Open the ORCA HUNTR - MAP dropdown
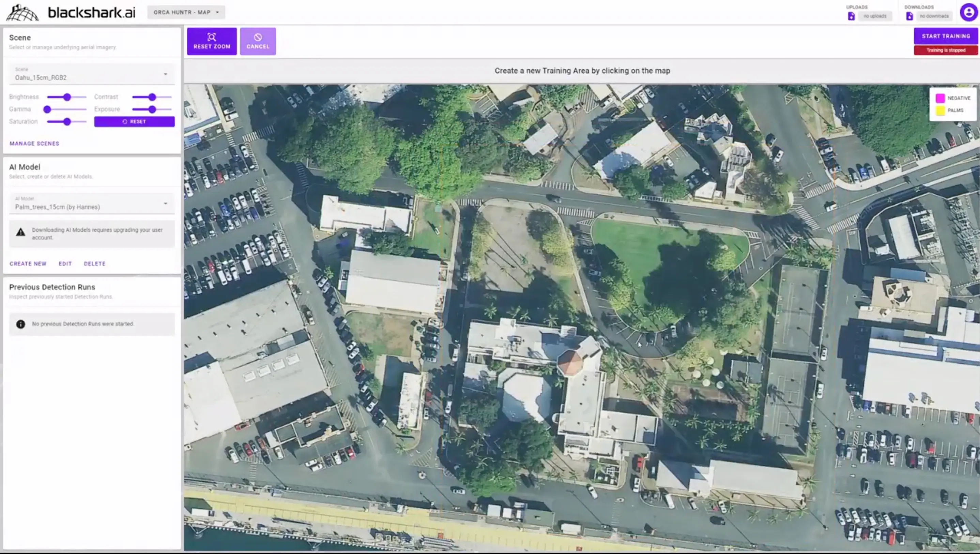 coord(186,12)
